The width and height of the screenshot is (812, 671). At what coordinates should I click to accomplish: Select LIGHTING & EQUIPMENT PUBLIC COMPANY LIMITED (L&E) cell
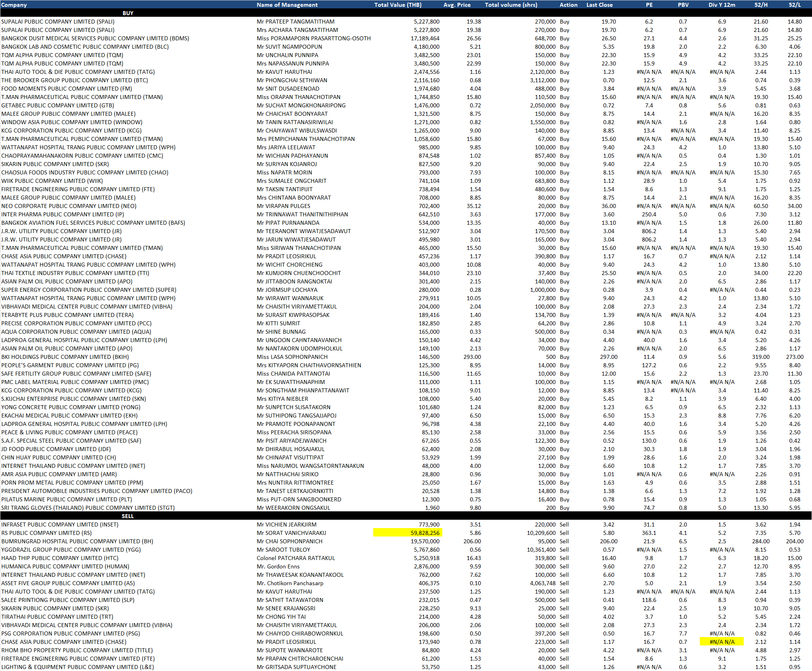tap(77, 667)
